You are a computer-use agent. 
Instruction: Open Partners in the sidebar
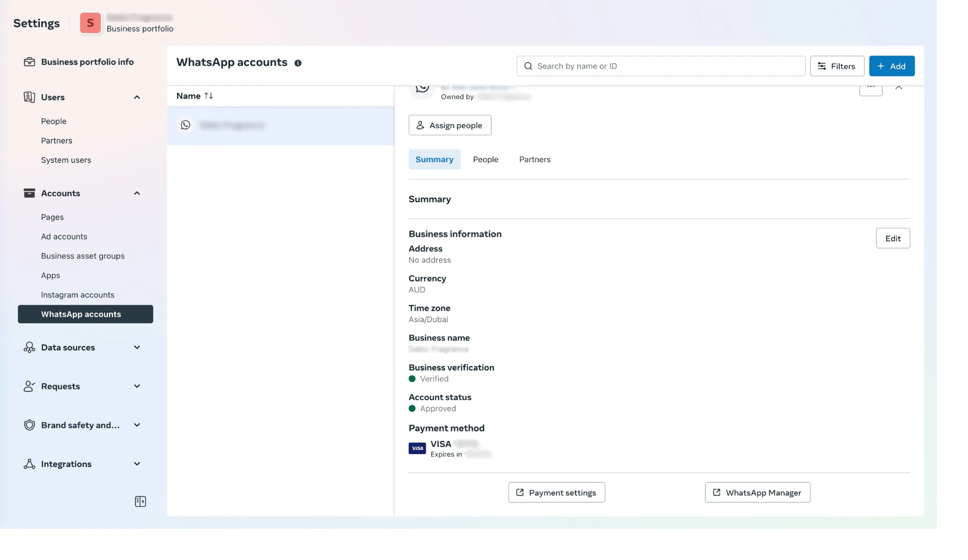pyautogui.click(x=57, y=141)
